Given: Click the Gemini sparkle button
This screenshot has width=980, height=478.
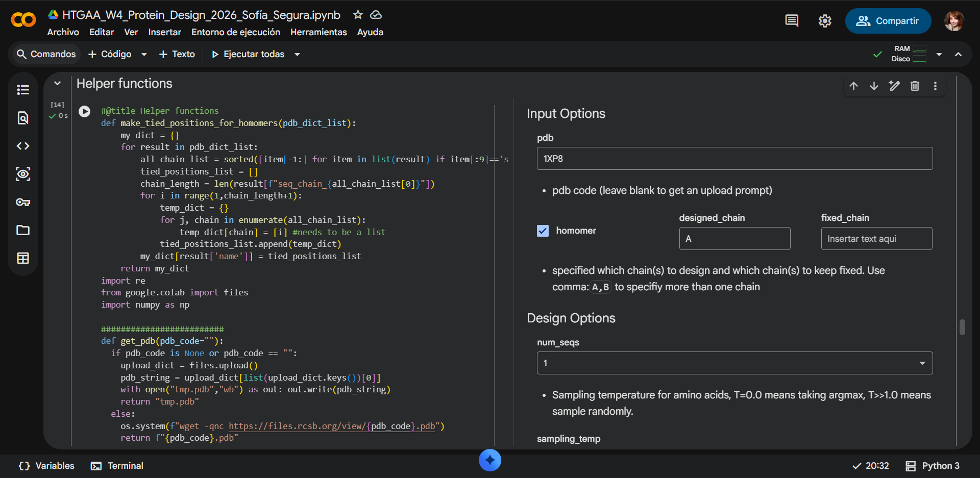Looking at the screenshot, I should 490,460.
